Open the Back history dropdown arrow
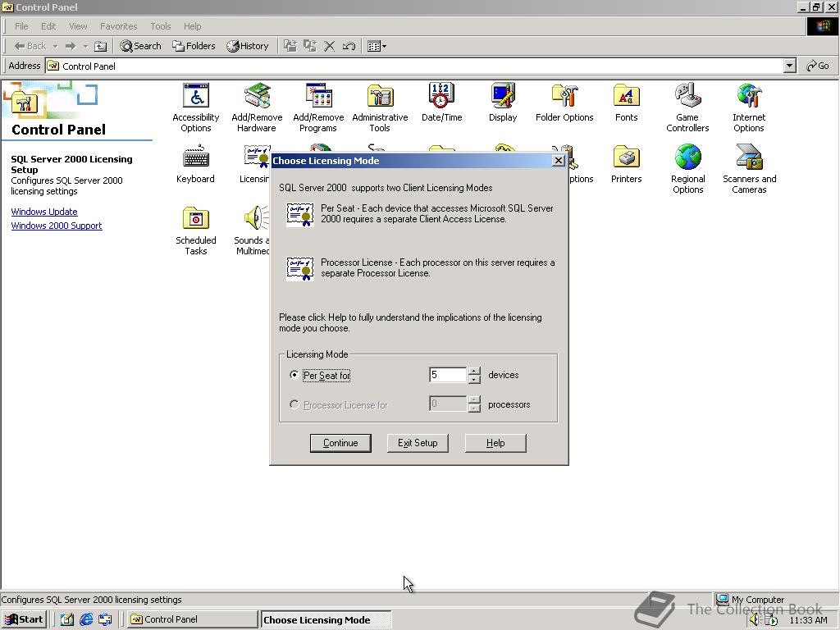Screen dimensions: 840x630 point(55,46)
